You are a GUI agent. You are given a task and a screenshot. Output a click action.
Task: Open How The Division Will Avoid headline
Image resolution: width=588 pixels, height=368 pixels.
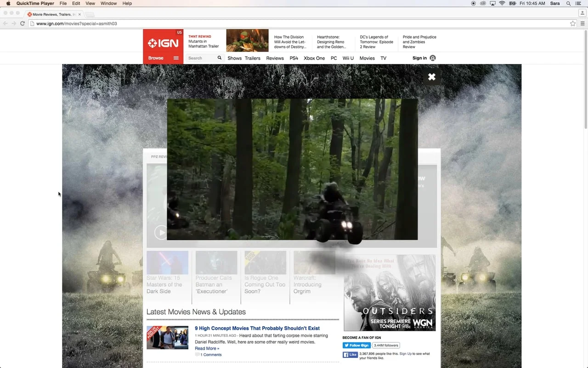tap(290, 42)
